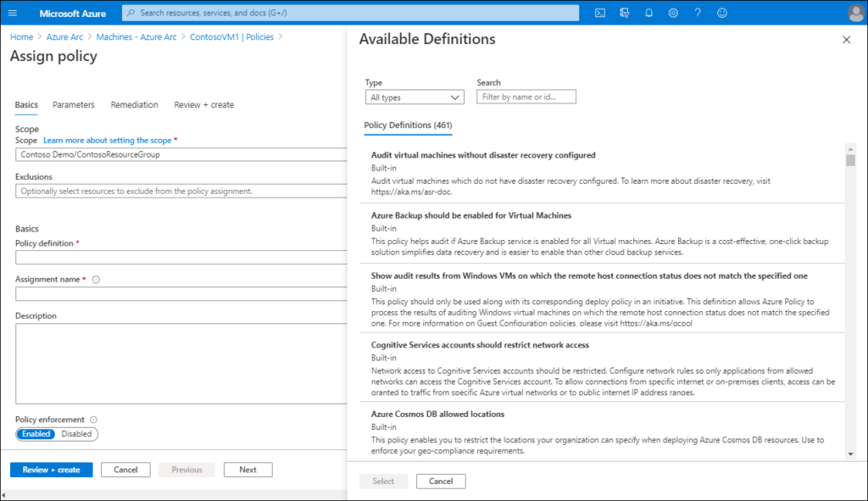Launch Cloud Shell from the top bar
This screenshot has width=868, height=501.
pos(599,13)
